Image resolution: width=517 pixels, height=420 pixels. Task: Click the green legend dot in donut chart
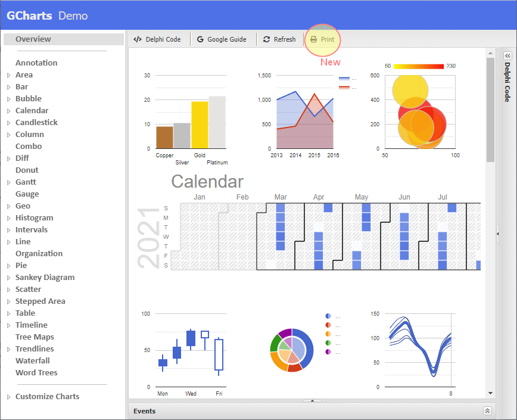click(328, 343)
